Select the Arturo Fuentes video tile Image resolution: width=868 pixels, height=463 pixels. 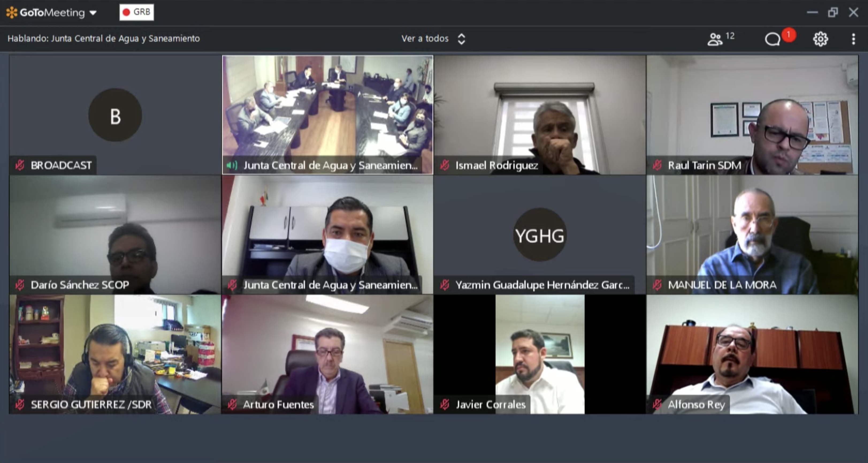point(327,354)
